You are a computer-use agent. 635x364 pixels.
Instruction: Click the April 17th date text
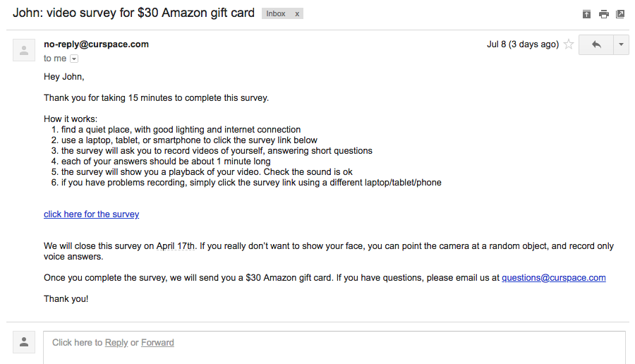(x=176, y=246)
